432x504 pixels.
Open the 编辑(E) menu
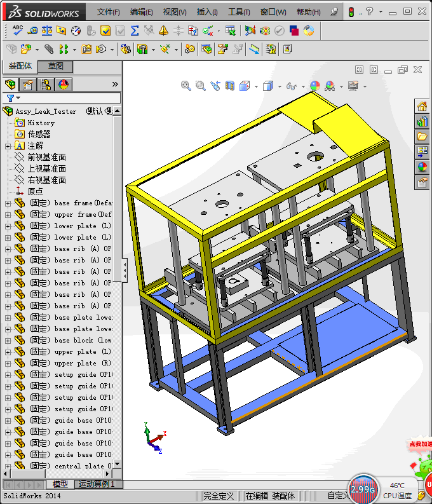click(141, 12)
